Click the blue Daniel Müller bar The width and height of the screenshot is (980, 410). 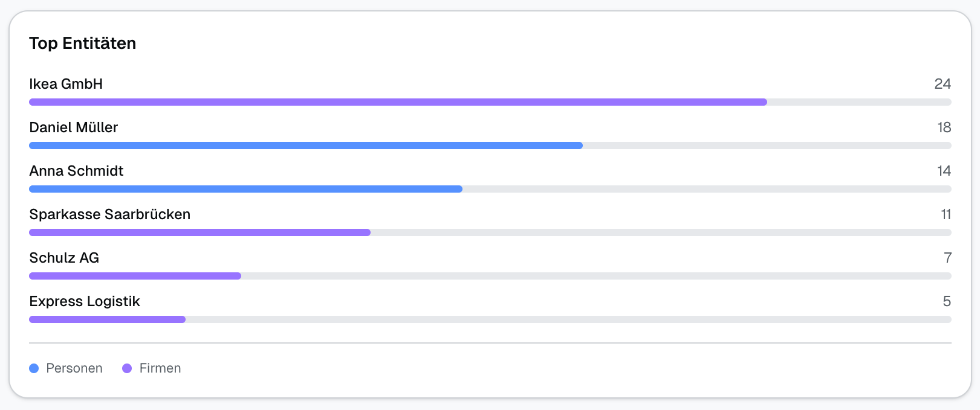305,146
